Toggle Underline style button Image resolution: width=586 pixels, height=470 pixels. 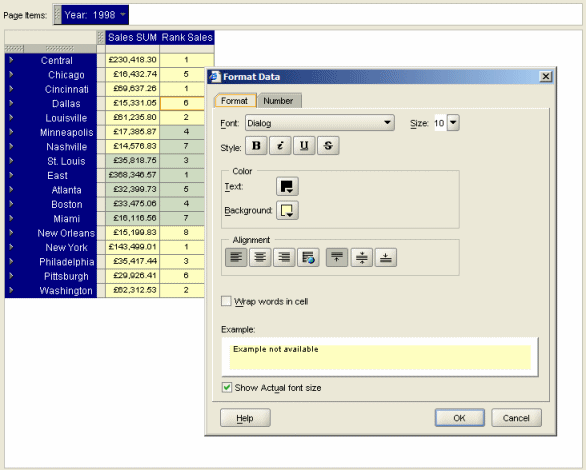(304, 145)
